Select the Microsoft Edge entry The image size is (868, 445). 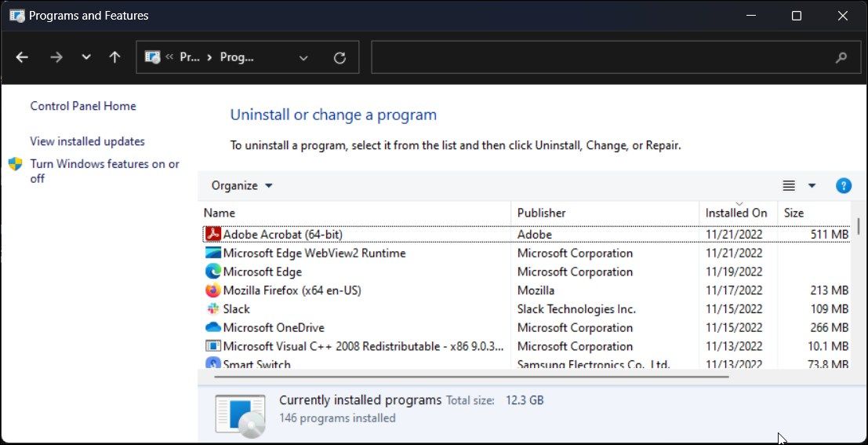[263, 272]
